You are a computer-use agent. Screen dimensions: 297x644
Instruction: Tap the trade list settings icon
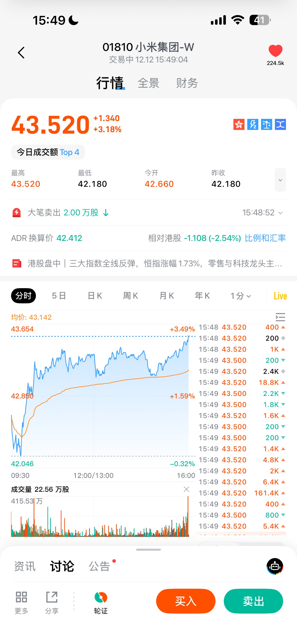[x=280, y=317]
